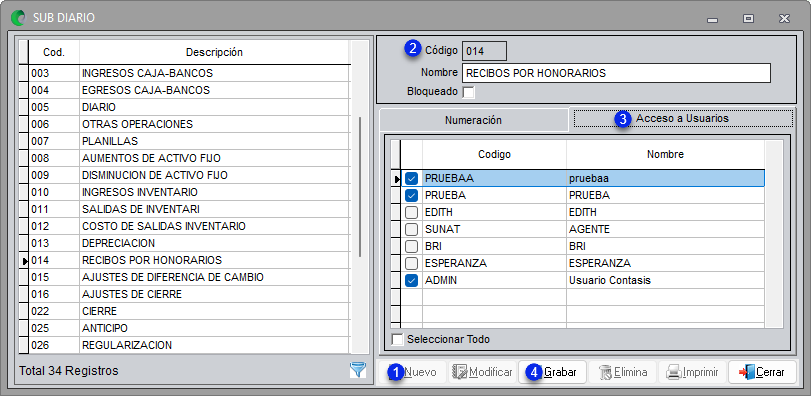The image size is (811, 396).
Task: Click the Nuevo button
Action: (412, 372)
